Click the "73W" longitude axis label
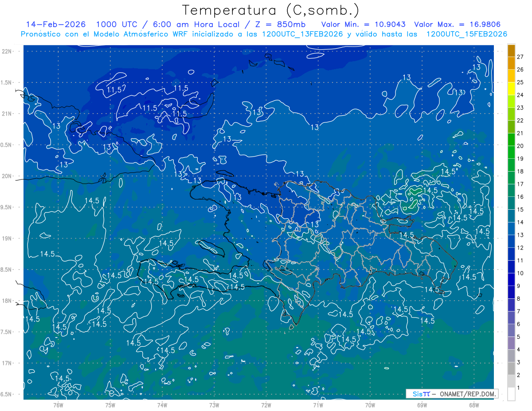Screen dimensions: 532x411 click(214, 405)
